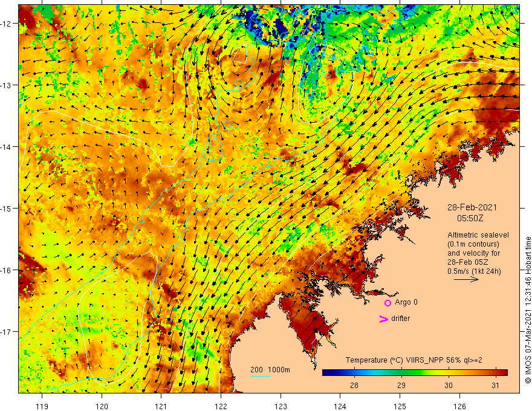This screenshot has width=532, height=411.
Task: Click the color bar value 30
Action: tap(448, 385)
